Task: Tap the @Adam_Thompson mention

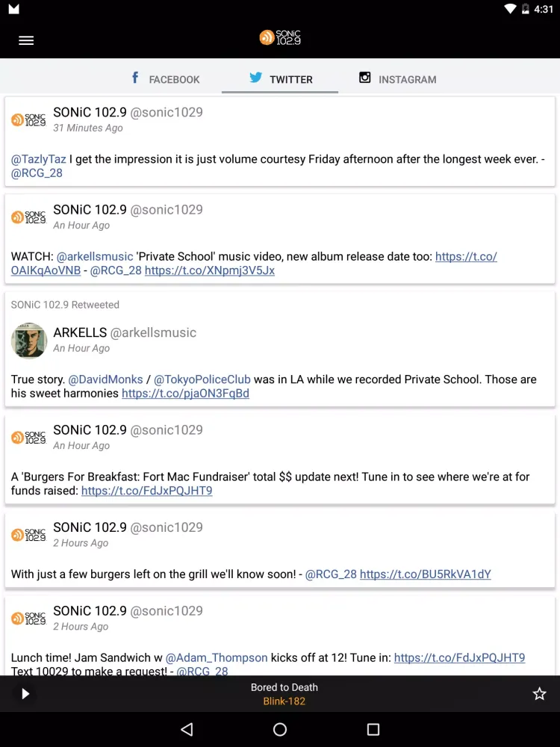Action: (x=217, y=658)
